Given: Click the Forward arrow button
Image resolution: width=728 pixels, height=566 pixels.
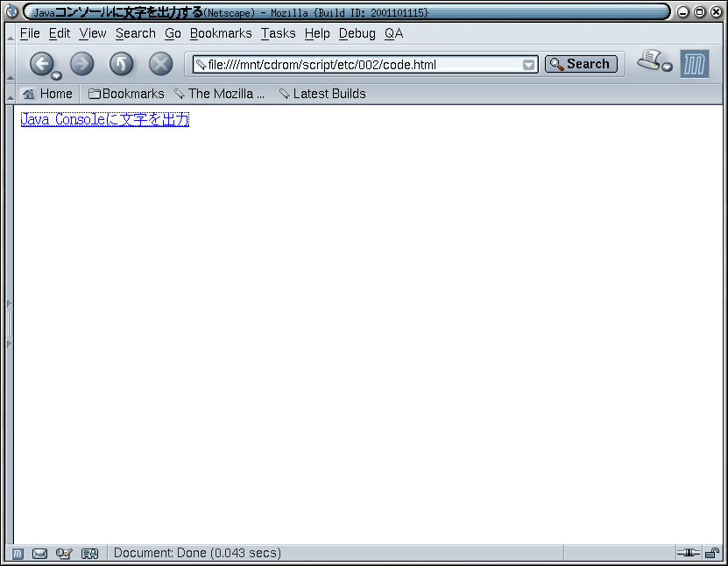Looking at the screenshot, I should [81, 64].
